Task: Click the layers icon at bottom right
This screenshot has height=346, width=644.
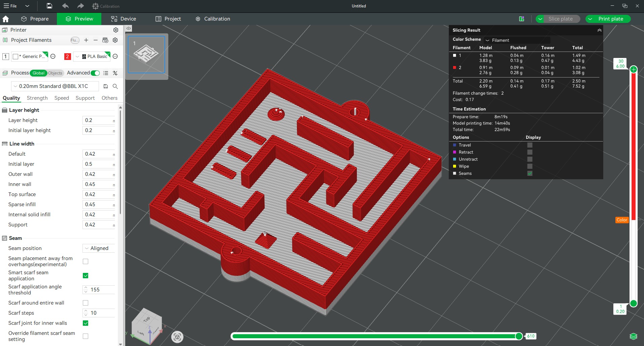Action: [633, 336]
